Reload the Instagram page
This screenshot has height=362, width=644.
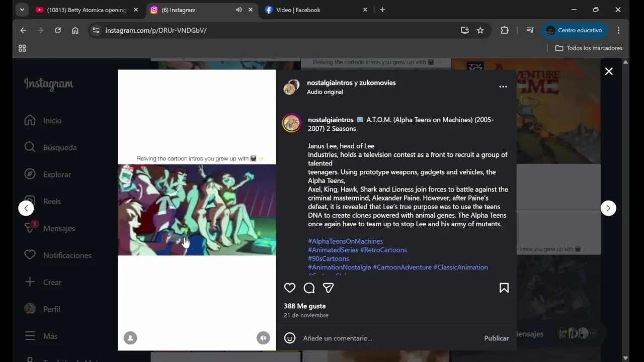point(58,31)
